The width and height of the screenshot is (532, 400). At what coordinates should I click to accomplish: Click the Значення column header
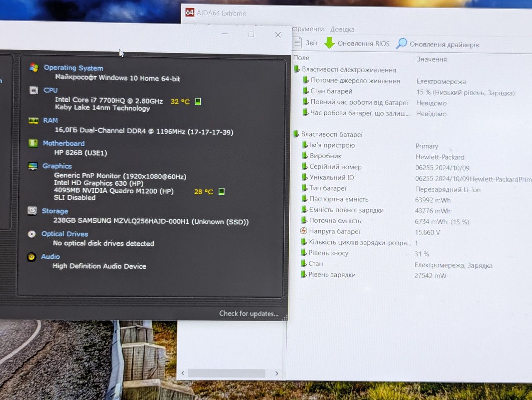click(x=432, y=59)
